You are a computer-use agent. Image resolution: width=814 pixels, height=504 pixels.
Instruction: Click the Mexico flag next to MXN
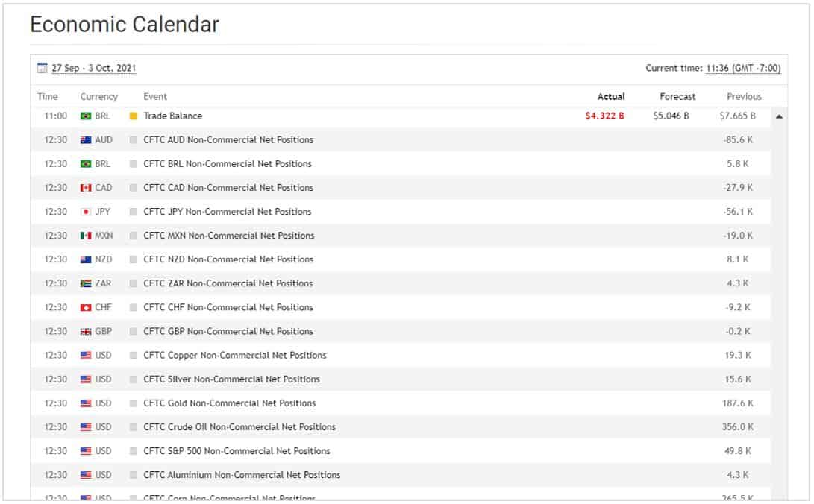pos(86,236)
